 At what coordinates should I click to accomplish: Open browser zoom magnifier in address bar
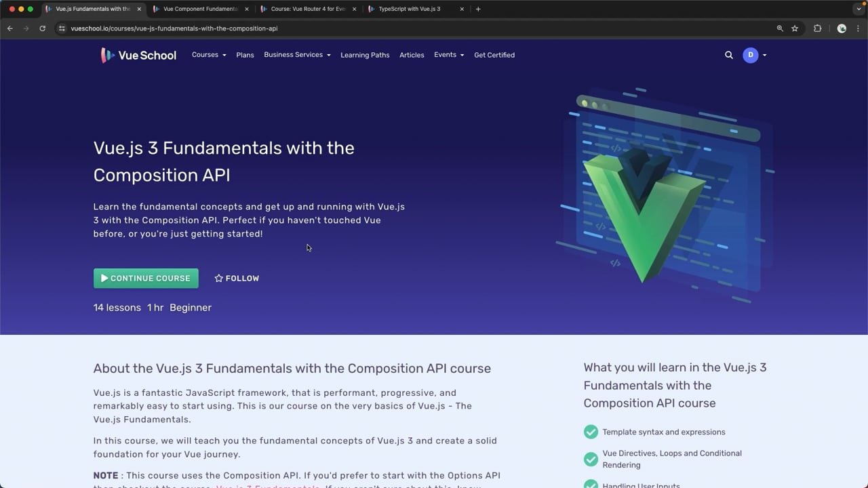[780, 28]
